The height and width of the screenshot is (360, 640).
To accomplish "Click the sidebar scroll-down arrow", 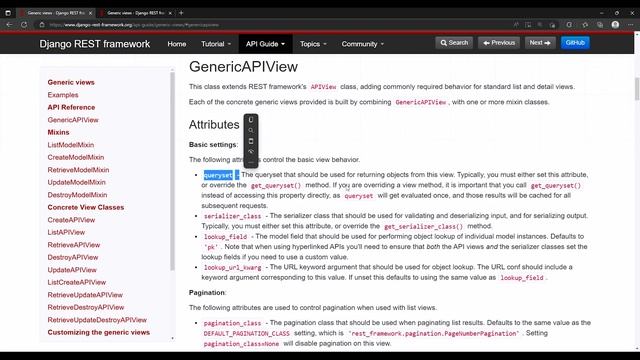I will (x=172, y=338).
